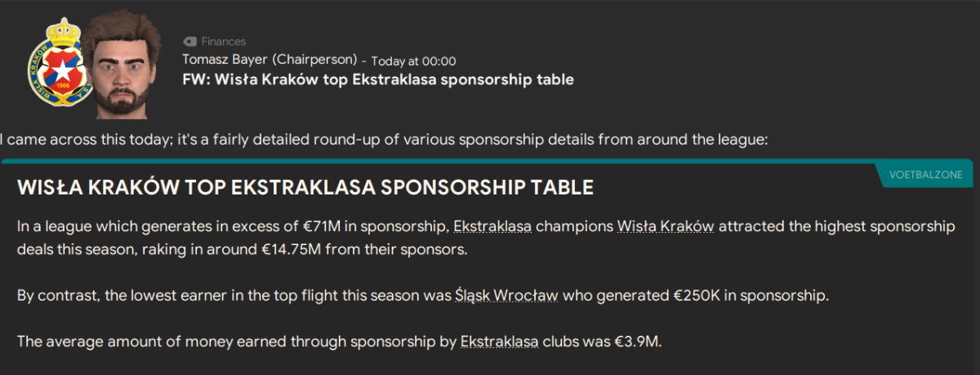Click the teal bar atop the article
Viewport: 980px width, 375px height.
(x=490, y=162)
